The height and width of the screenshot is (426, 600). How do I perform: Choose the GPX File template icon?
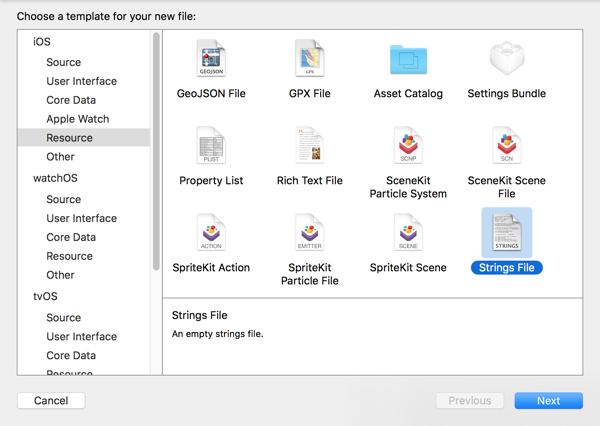309,60
